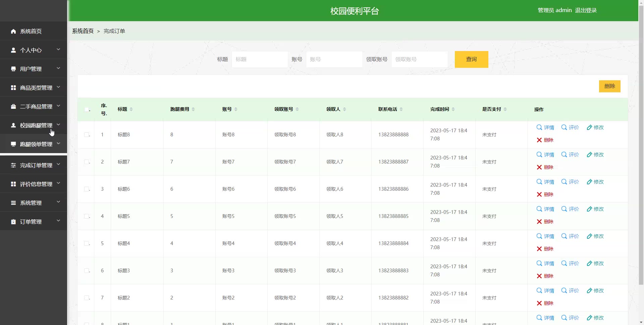Sort table by 领取账号 column
This screenshot has width=644, height=325.
(x=297, y=109)
